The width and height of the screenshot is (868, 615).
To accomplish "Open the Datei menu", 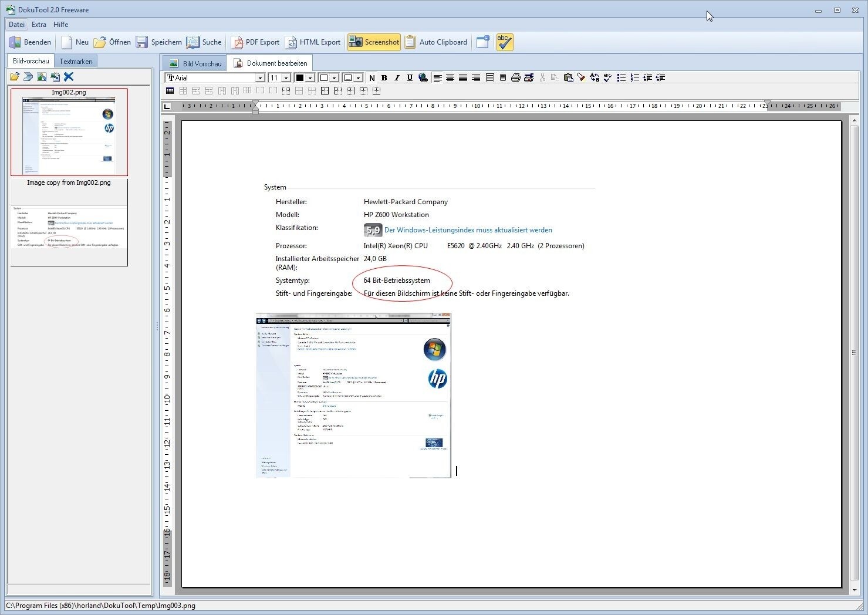I will (x=16, y=25).
